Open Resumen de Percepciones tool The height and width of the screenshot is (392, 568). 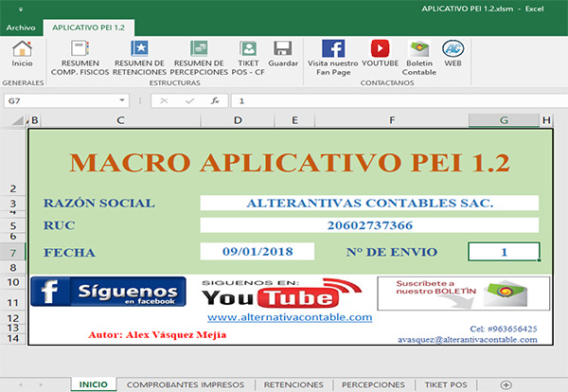point(199,49)
